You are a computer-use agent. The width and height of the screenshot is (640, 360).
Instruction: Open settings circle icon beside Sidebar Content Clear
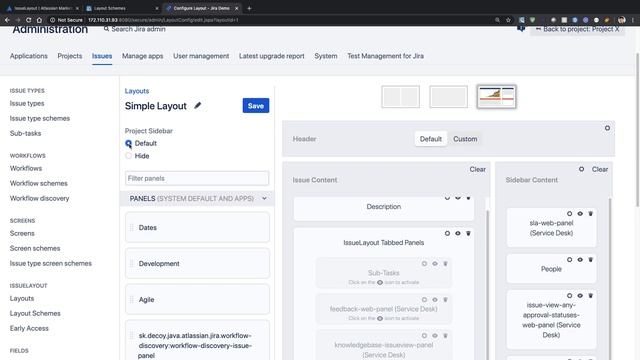pyautogui.click(x=581, y=169)
